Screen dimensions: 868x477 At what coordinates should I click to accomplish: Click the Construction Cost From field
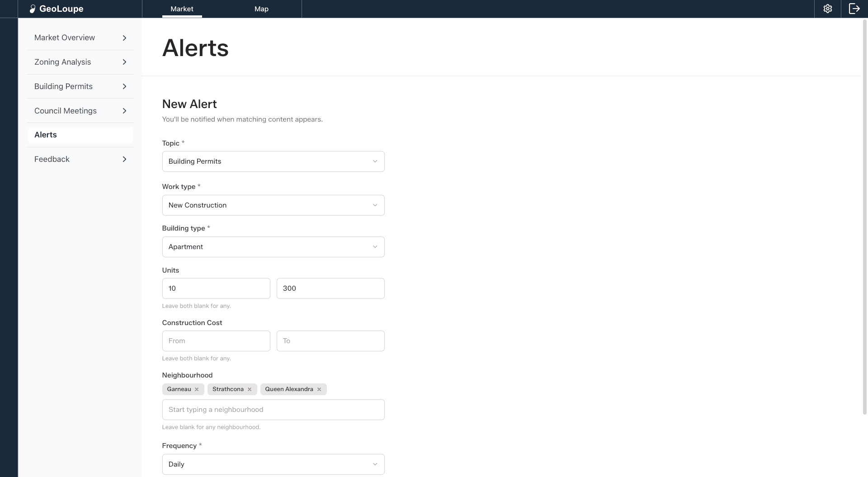click(216, 341)
